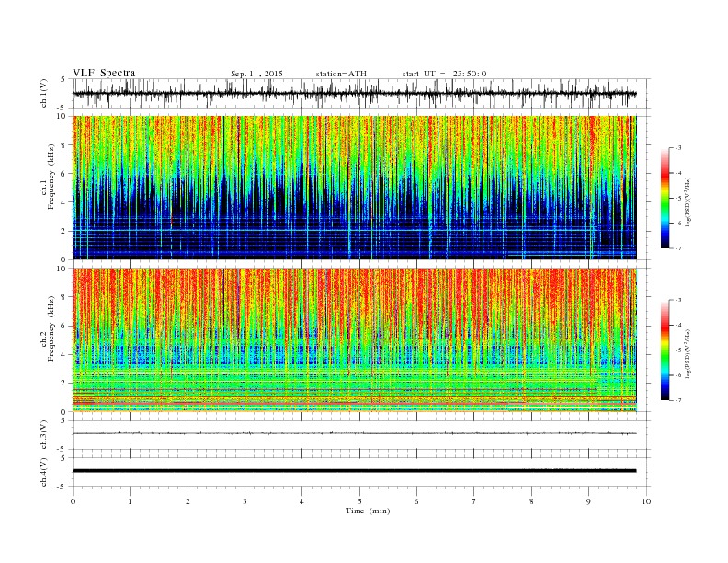Click time axis tick label "8"

pyautogui.click(x=531, y=501)
